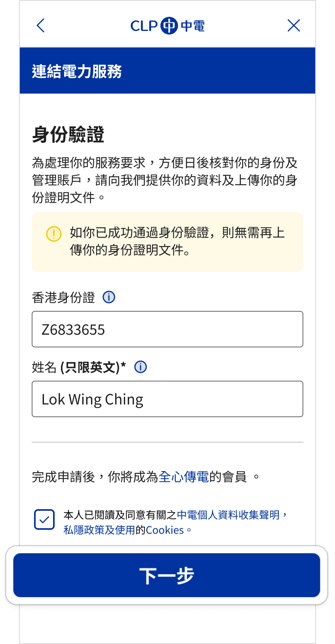Click the name field showing Lok Wing Ching
The width and height of the screenshot is (335, 644).
click(x=167, y=399)
